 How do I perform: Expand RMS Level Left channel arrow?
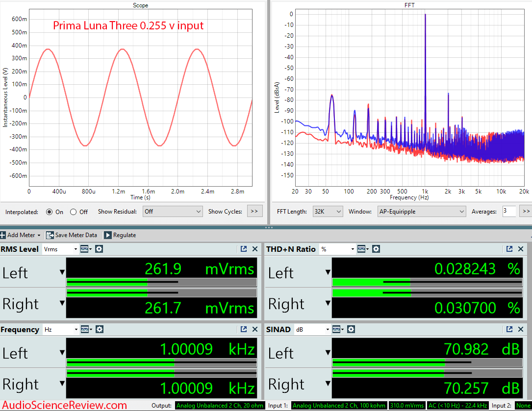(x=62, y=272)
